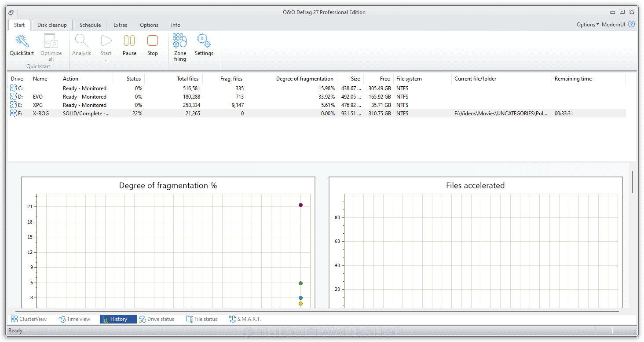Viewport: 644px width, 342px height.
Task: Open Zone filing tool
Action: [x=180, y=41]
